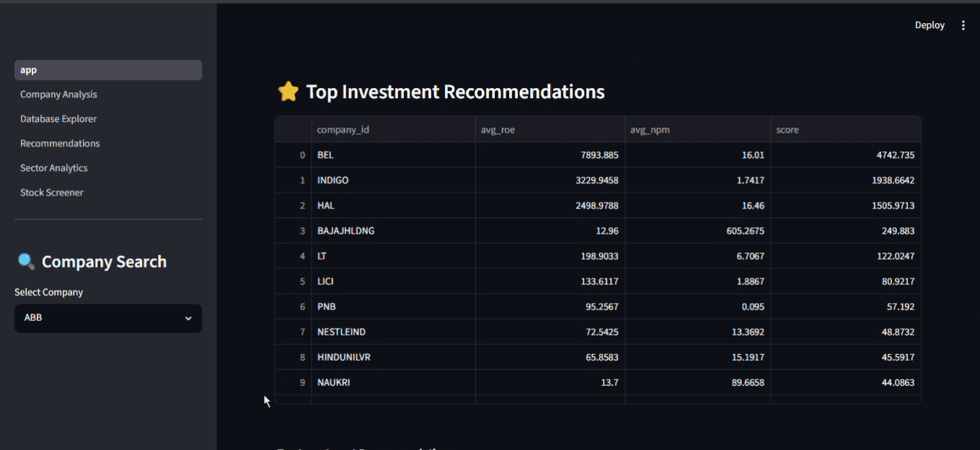Go to the Recommendations page
Screen dimensions: 980x450
point(108,144)
